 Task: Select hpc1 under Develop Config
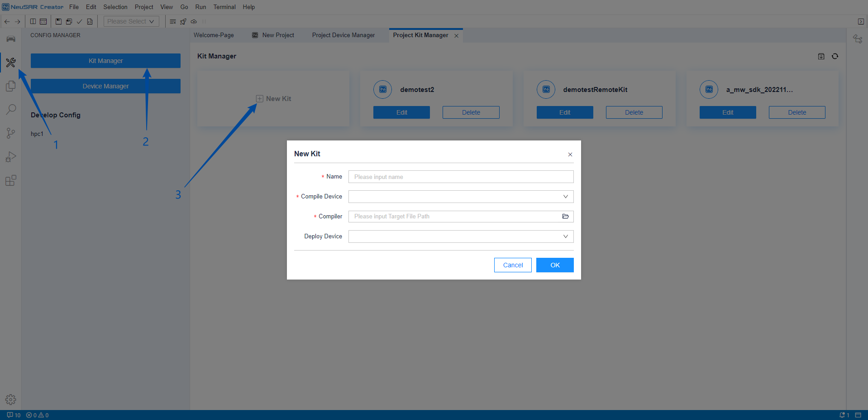tap(37, 134)
